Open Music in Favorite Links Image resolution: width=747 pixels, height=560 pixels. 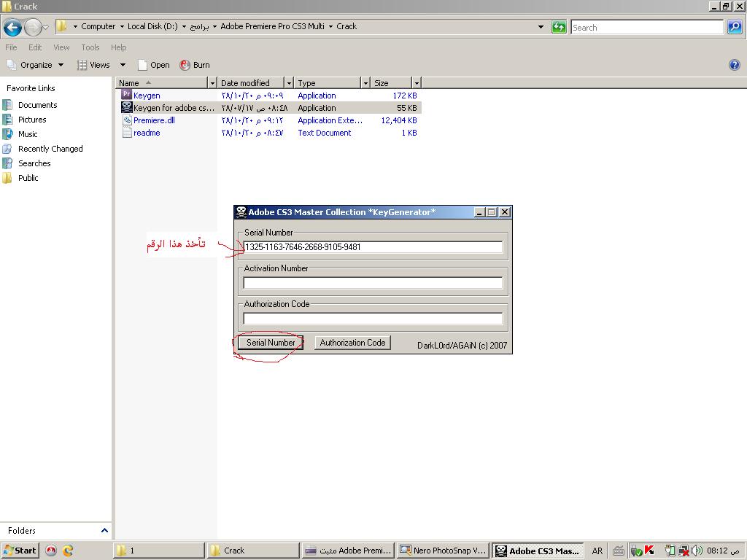click(x=28, y=134)
